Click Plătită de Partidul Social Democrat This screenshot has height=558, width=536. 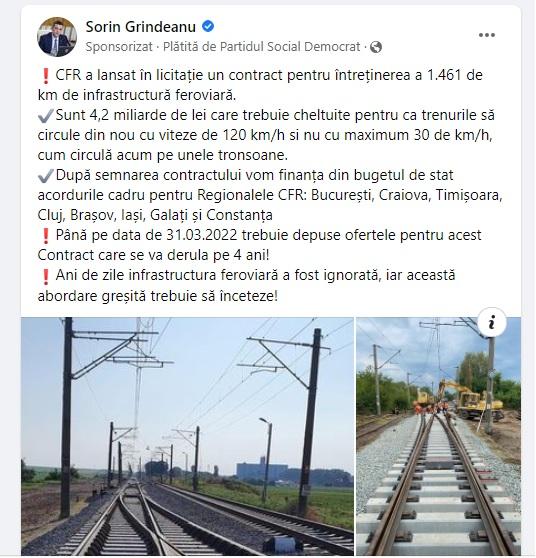pyautogui.click(x=262, y=47)
